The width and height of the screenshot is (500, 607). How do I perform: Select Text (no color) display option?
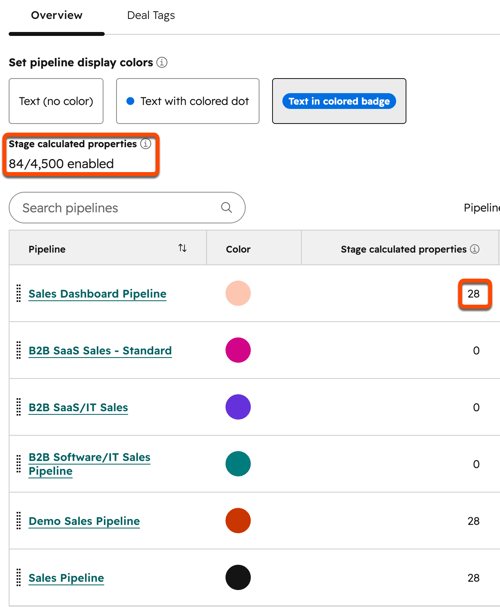pyautogui.click(x=56, y=101)
